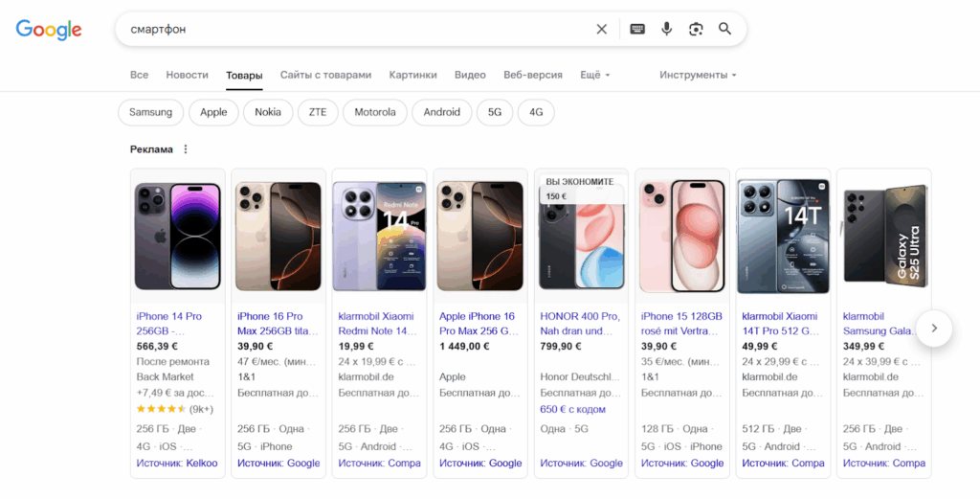Click Источник: Google under HONOR 400 Pro
Image resolution: width=980 pixels, height=499 pixels.
coord(581,464)
